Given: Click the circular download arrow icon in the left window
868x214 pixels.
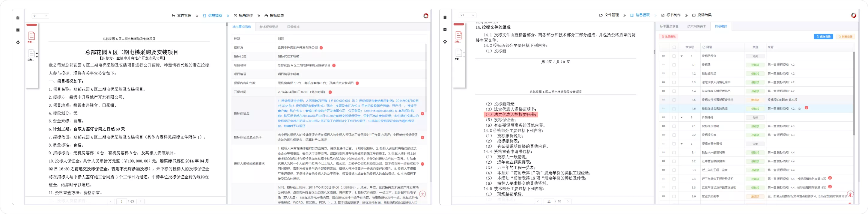Looking at the screenshot, I should [x=422, y=194].
